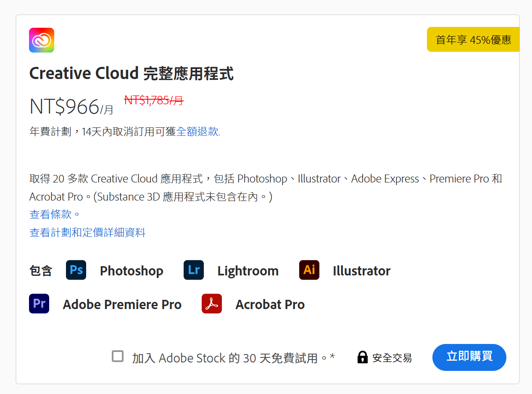This screenshot has height=394, width=532.
Task: Click the Adobe Premiere Pro text label
Action: point(122,304)
